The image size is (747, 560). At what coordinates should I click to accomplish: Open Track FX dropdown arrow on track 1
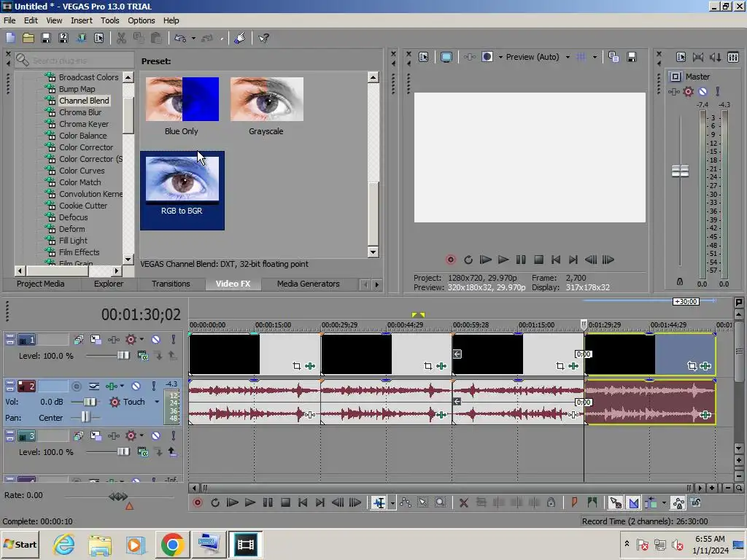(142, 340)
